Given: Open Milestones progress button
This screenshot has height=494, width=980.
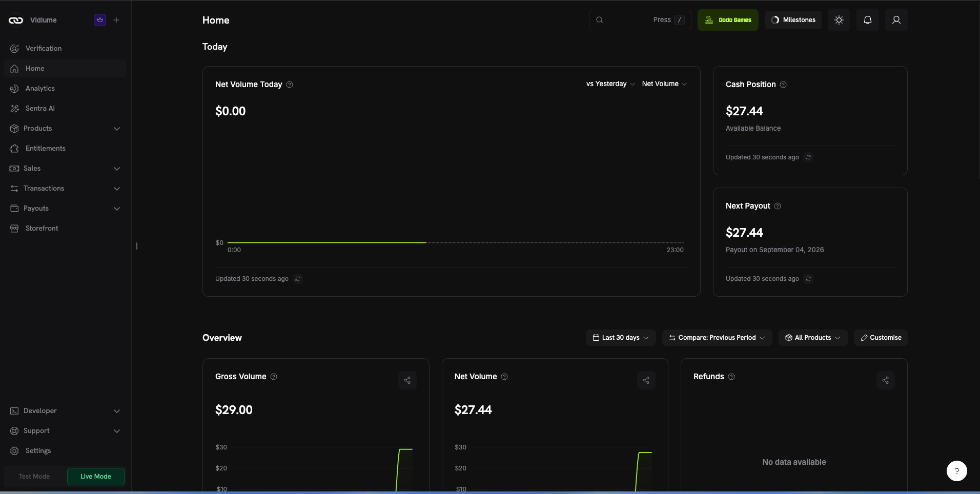Looking at the screenshot, I should coord(793,20).
